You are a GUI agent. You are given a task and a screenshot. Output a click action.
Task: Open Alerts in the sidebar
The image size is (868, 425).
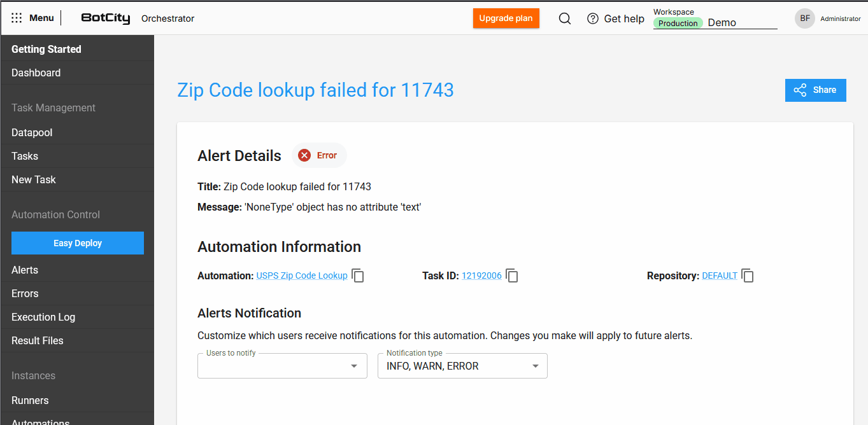[25, 270]
